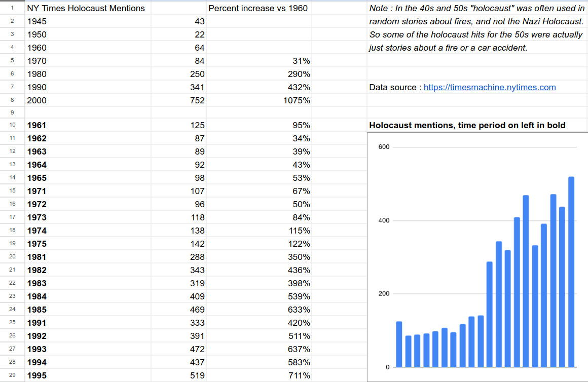Click the 'Data source :' label text
Image resolution: width=588 pixels, height=382 pixels.
[x=395, y=87]
